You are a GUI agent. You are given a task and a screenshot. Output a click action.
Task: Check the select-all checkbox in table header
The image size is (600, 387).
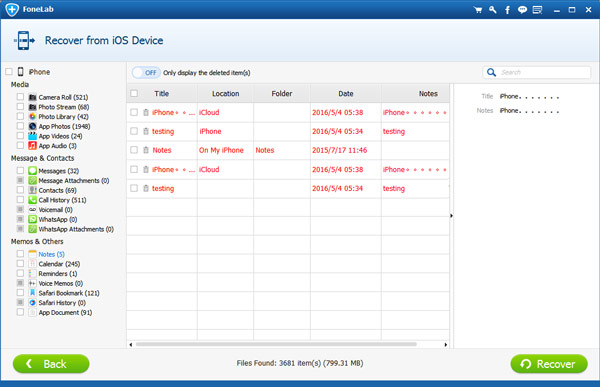[134, 93]
